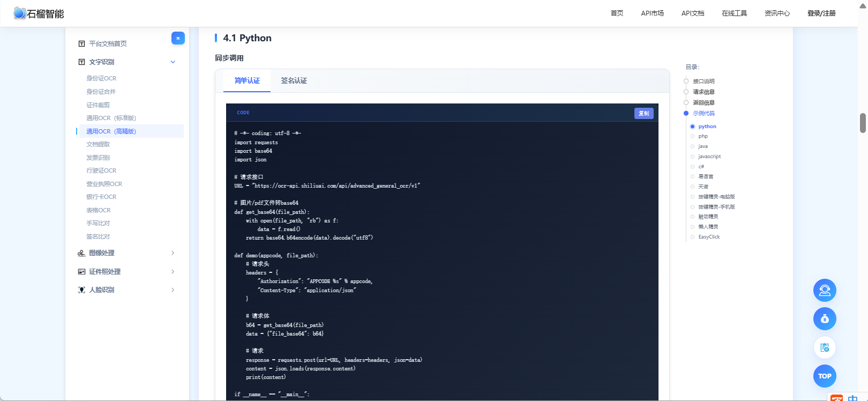The width and height of the screenshot is (868, 401).
Task: Switch to the 简单认证 tab
Action: [247, 81]
